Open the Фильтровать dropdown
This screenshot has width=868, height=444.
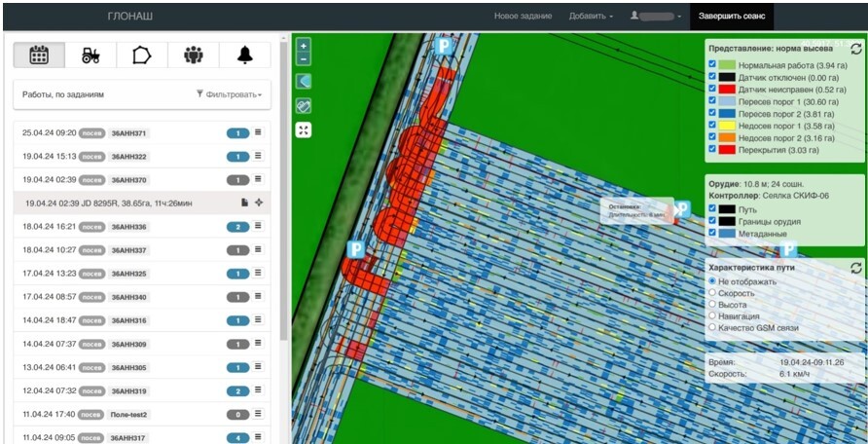click(x=230, y=94)
